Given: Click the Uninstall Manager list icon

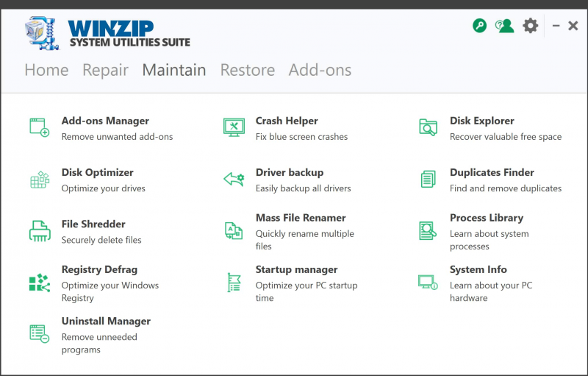Looking at the screenshot, I should click(40, 334).
